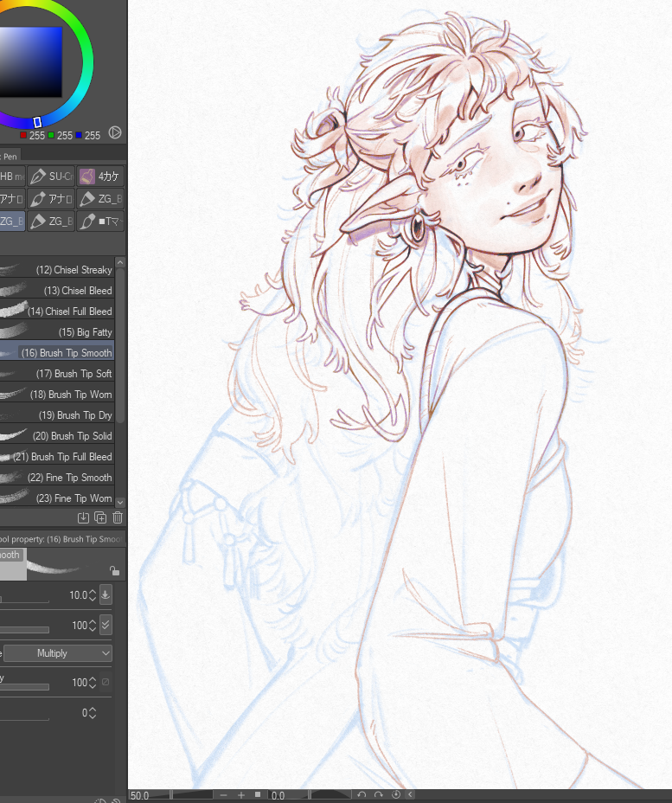Open the Multiply blending mode dropdown
The height and width of the screenshot is (803, 672).
(58, 653)
